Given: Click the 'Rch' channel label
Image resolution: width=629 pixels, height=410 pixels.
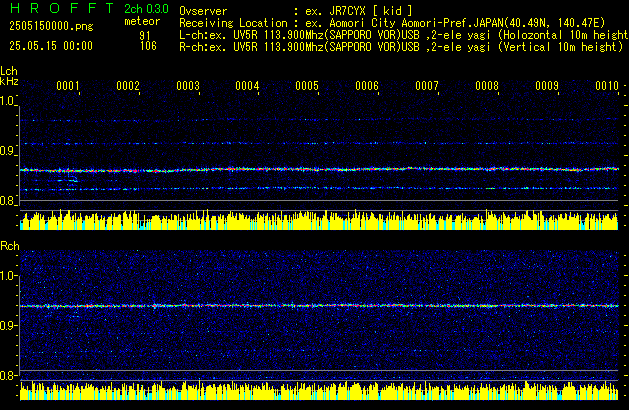Looking at the screenshot, I should click(x=10, y=246).
